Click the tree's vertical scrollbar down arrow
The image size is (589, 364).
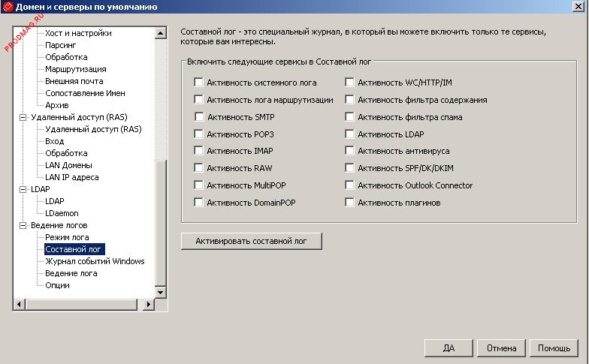pos(159,291)
